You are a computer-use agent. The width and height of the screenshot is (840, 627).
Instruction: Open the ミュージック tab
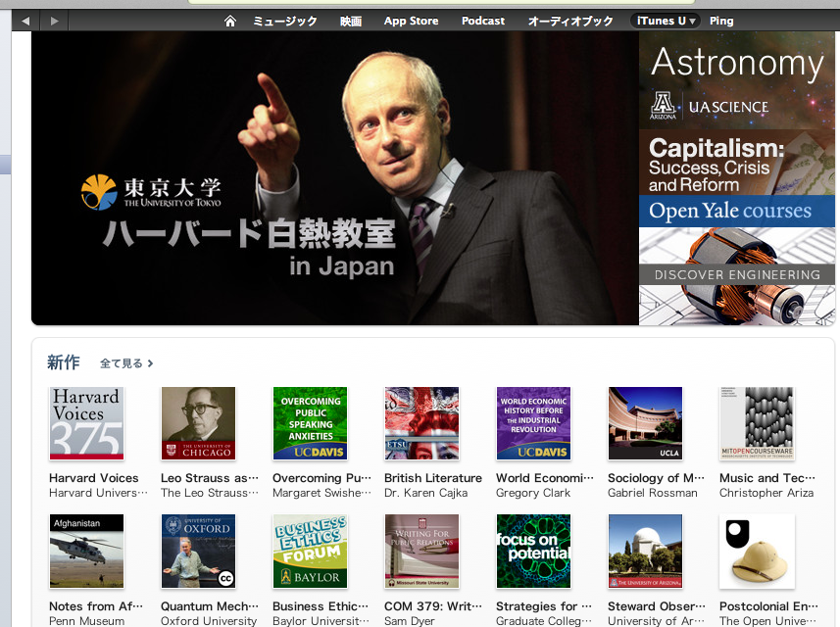[x=285, y=21]
